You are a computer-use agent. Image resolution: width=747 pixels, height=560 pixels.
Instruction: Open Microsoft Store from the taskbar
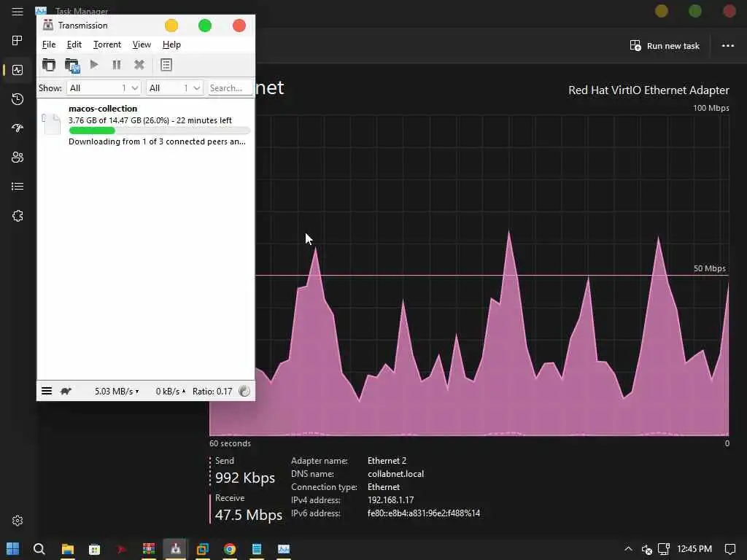(94, 549)
